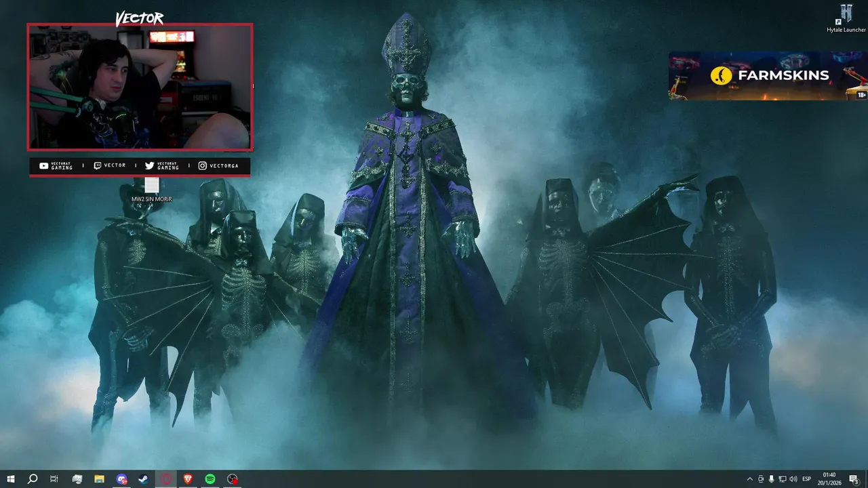The height and width of the screenshot is (488, 868).
Task: Click the Twitch icon in overlay bar
Action: (97, 165)
